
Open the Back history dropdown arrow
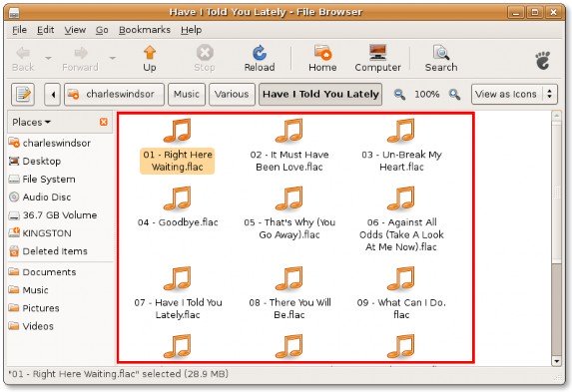pyautogui.click(x=49, y=58)
